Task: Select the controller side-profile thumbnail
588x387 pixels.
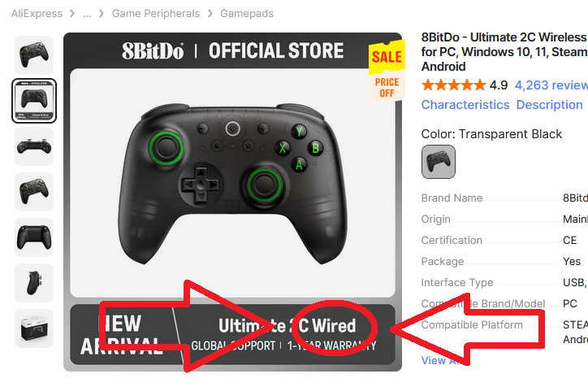Action: click(34, 283)
